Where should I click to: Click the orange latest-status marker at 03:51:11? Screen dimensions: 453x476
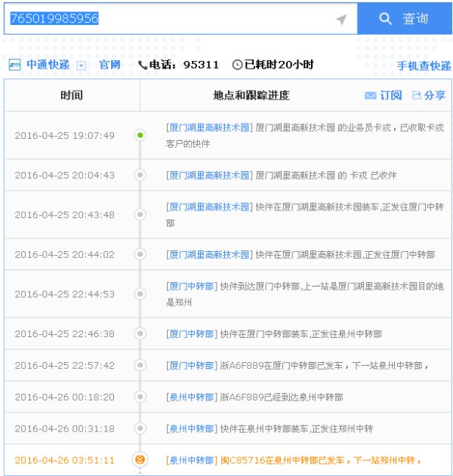coord(140,459)
